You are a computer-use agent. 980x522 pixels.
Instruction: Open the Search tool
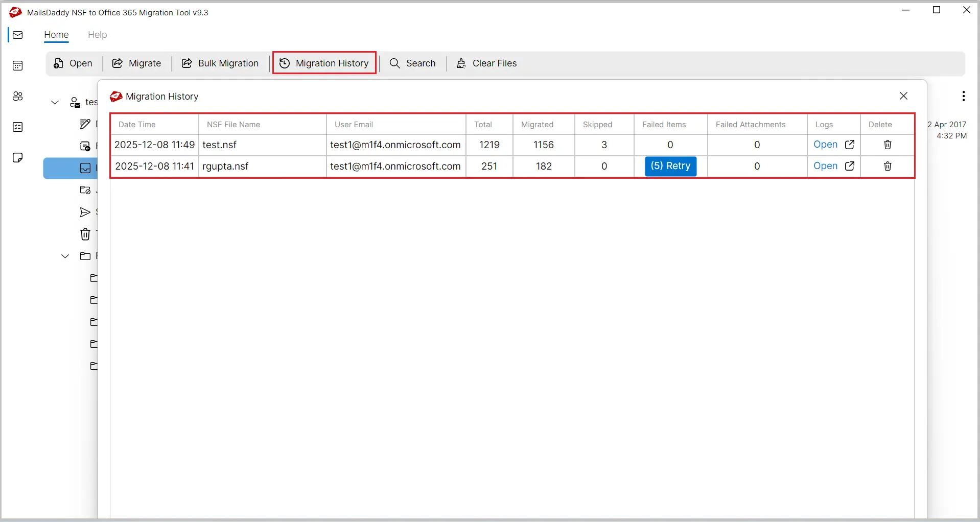coord(413,63)
